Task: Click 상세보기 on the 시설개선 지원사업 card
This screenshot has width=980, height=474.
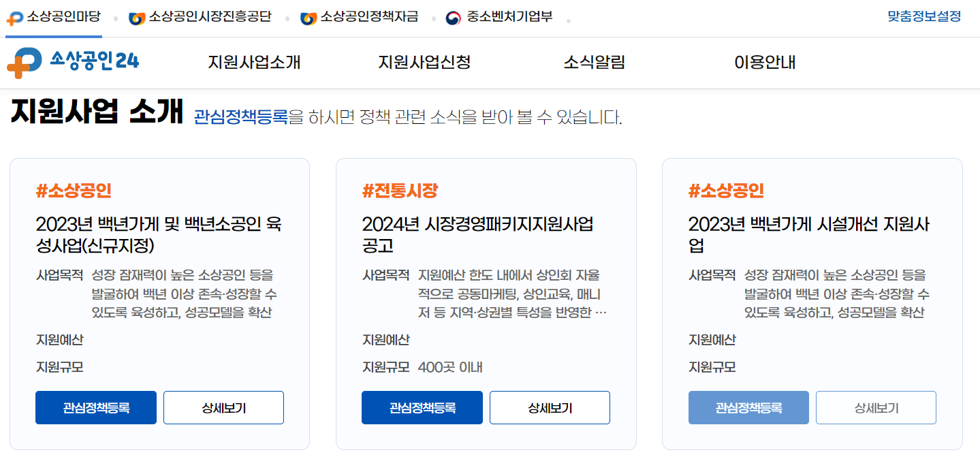Action: 876,407
